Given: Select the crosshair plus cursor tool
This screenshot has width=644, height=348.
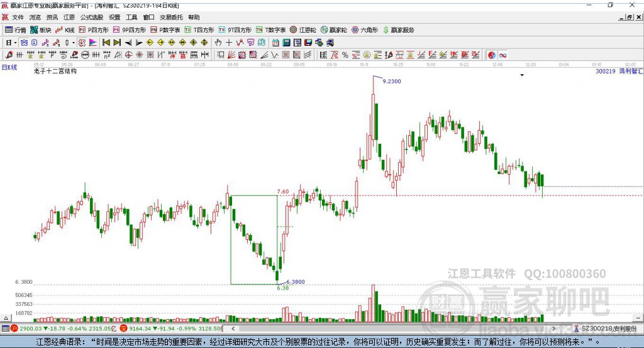Looking at the screenshot, I should (229, 43).
